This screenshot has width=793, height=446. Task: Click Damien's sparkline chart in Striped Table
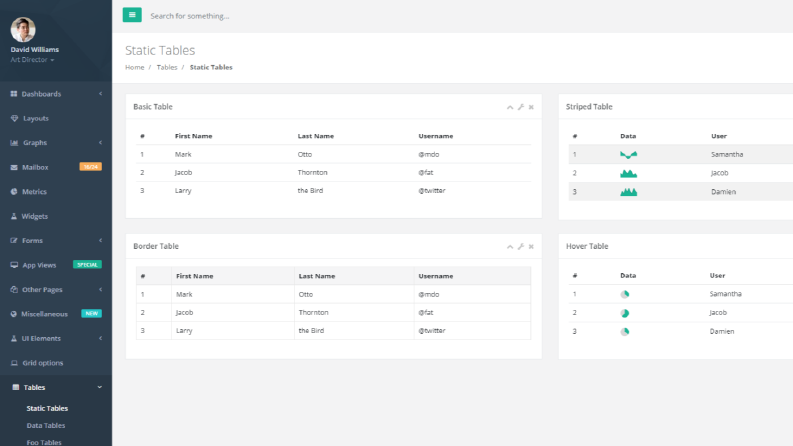coord(629,192)
